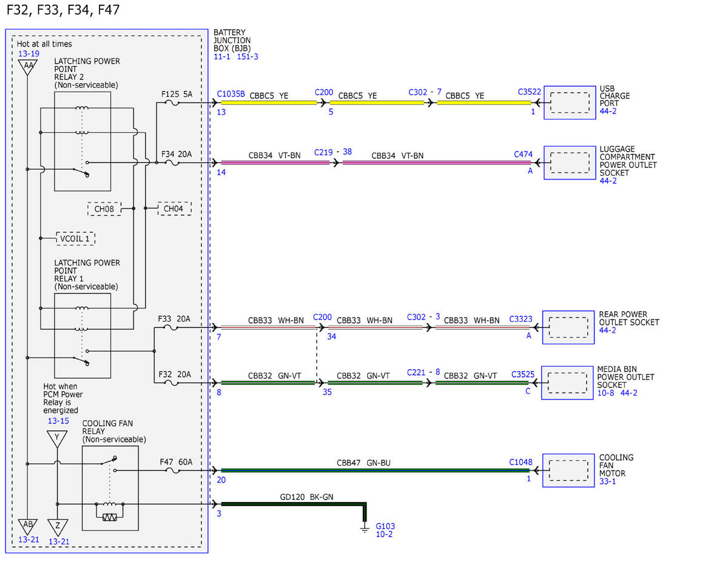
Task: Click the C302 - 7 connector label
Action: pos(425,92)
